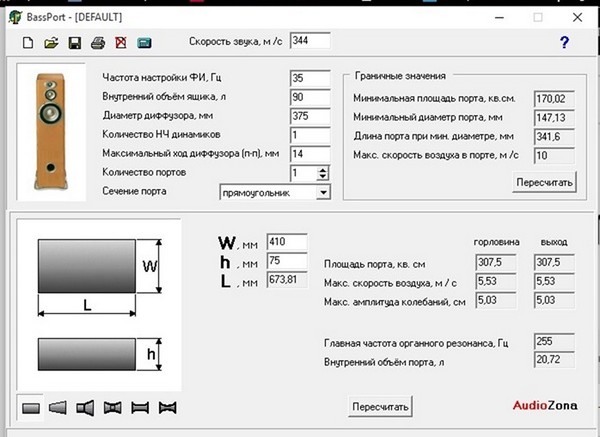Close the BassPort window
This screenshot has height=437, width=600.
click(x=577, y=17)
